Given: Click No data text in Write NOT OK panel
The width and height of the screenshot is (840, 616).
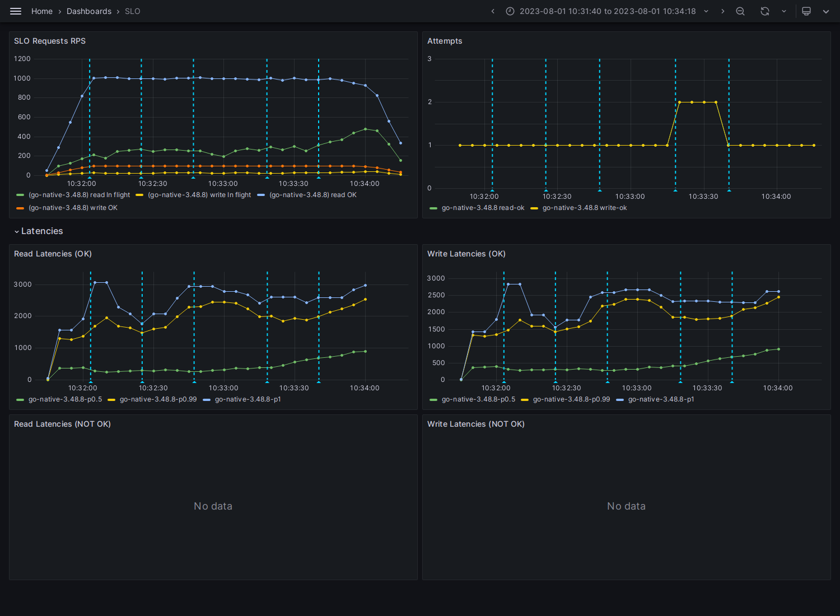Looking at the screenshot, I should 626,506.
